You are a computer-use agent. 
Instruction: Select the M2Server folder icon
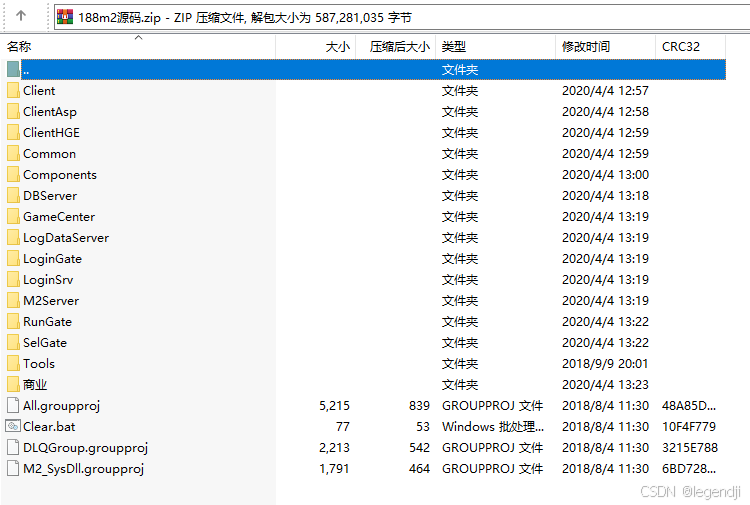click(13, 301)
